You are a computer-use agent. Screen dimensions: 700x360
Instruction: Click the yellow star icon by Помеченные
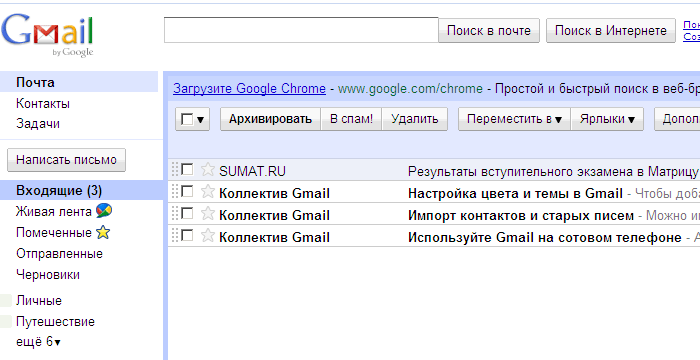[x=103, y=232]
